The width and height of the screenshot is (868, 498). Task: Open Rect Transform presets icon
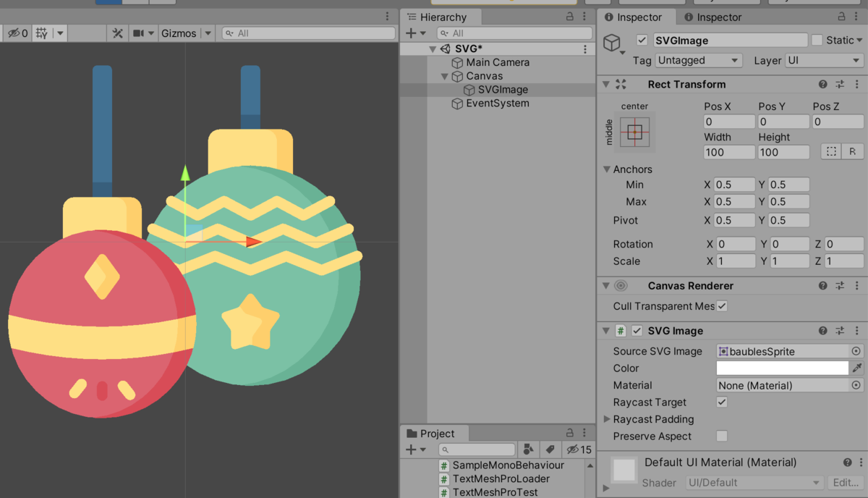pyautogui.click(x=841, y=85)
